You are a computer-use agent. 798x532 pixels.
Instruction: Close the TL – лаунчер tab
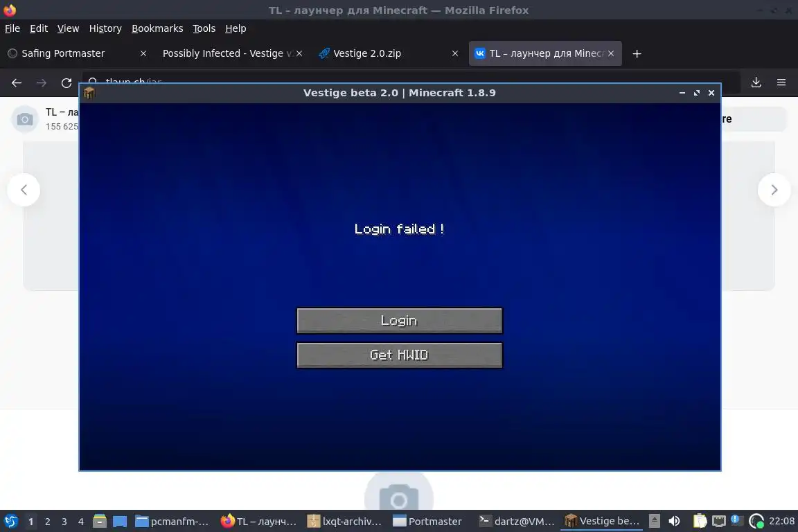click(x=611, y=53)
